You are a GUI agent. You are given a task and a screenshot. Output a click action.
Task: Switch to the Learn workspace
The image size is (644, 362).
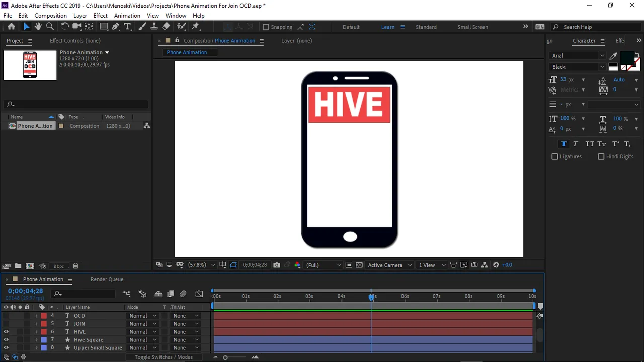point(388,27)
